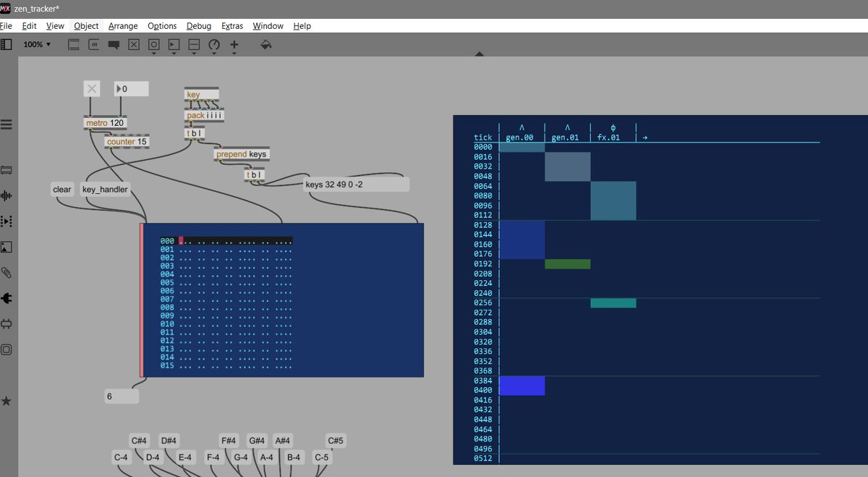Click the D#4 note message box

point(169,440)
